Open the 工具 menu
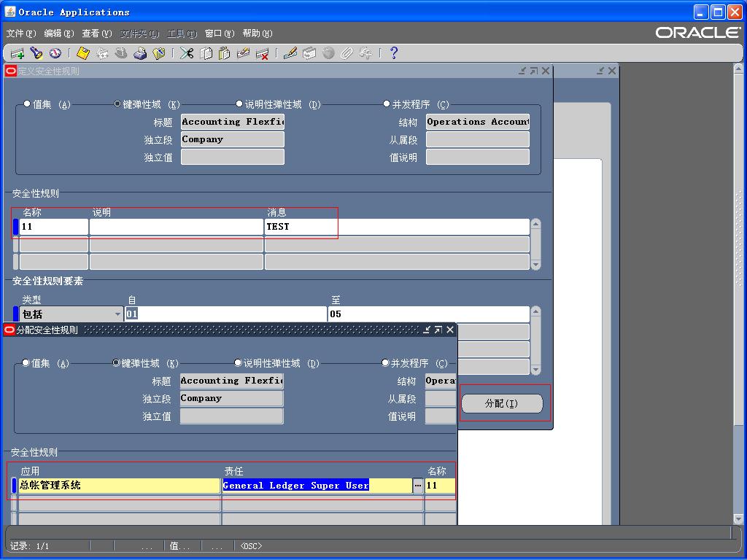 point(182,34)
